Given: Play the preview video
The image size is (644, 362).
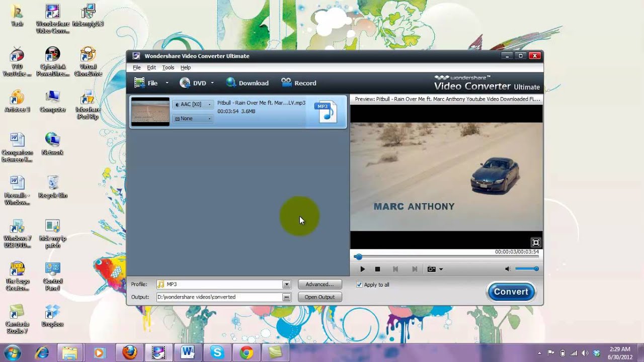Looking at the screenshot, I should click(362, 269).
